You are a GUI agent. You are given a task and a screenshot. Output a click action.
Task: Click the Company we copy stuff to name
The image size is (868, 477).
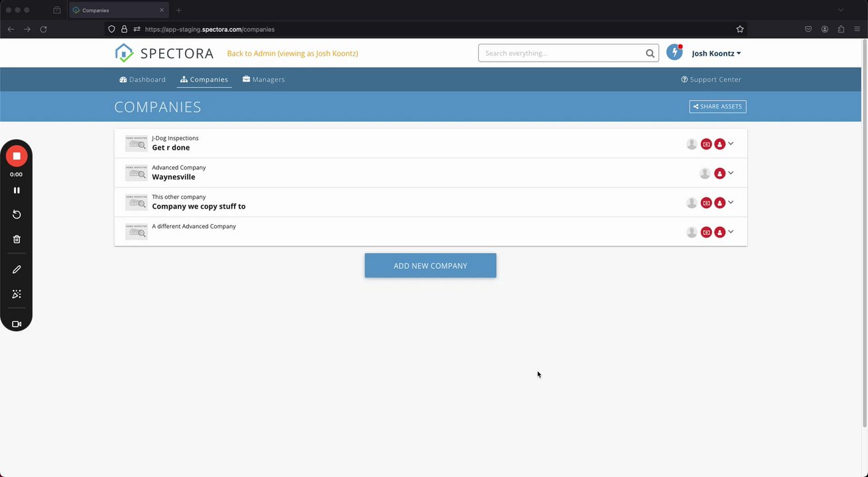coord(199,206)
